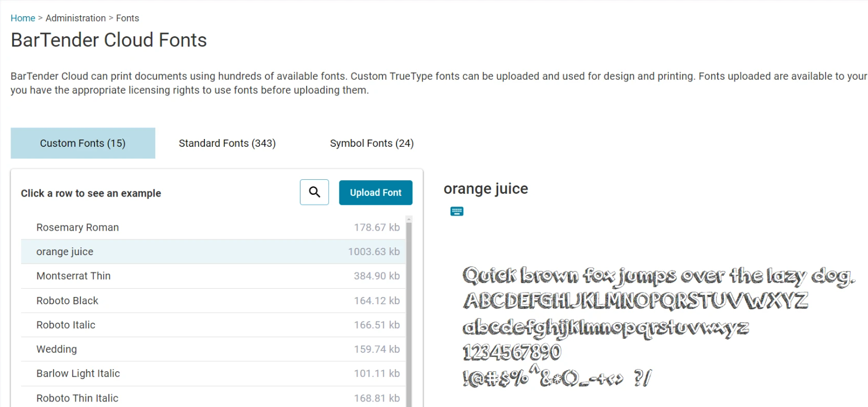Open the Home breadcrumb link

[23, 18]
